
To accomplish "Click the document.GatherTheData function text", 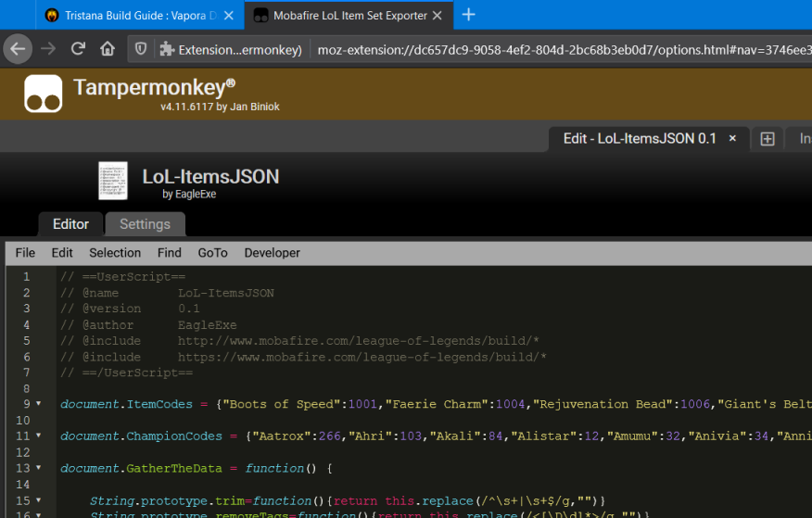I will pyautogui.click(x=141, y=468).
